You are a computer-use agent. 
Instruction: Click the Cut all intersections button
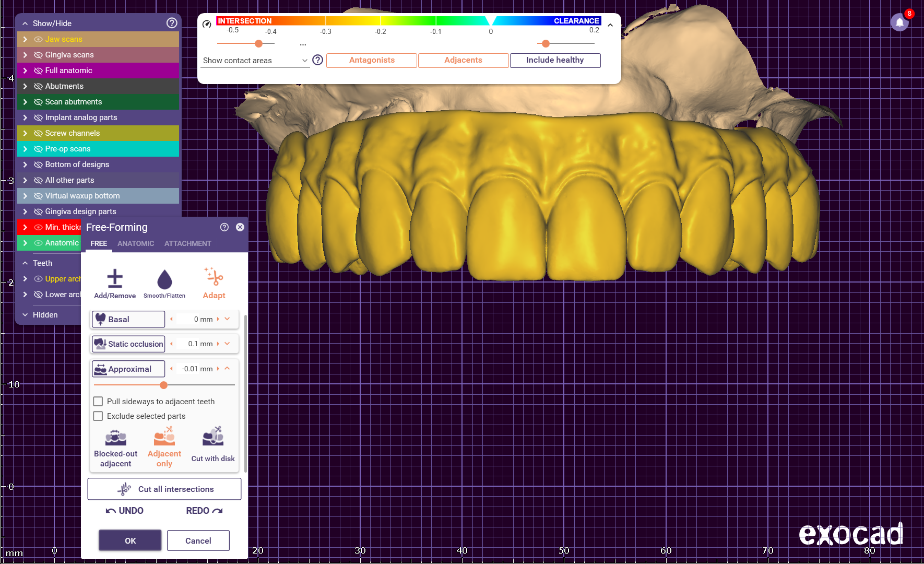164,489
